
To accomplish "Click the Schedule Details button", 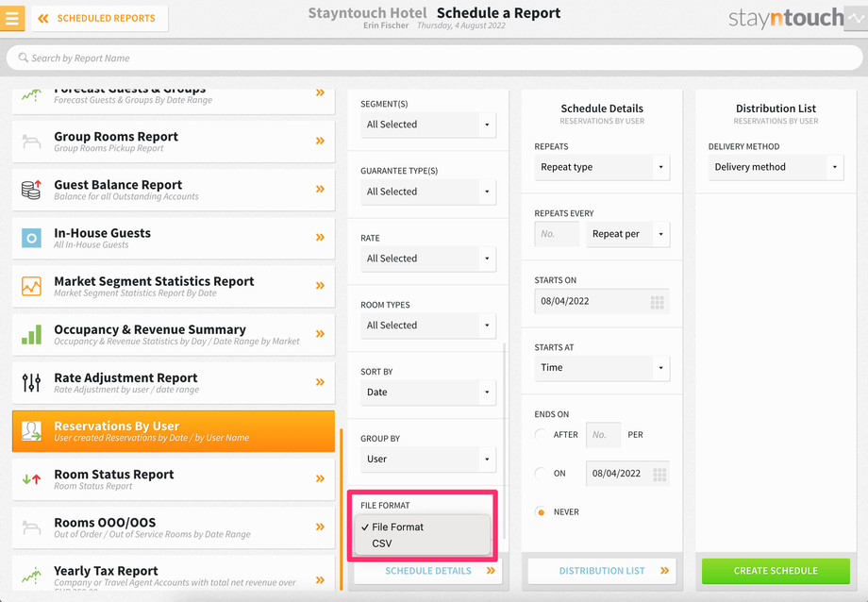I will (x=428, y=571).
